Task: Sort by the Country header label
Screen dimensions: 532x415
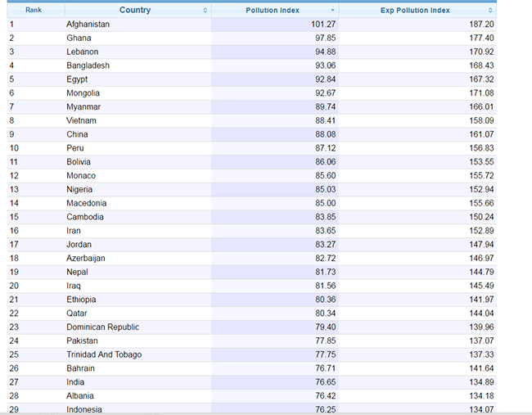Action: point(135,11)
